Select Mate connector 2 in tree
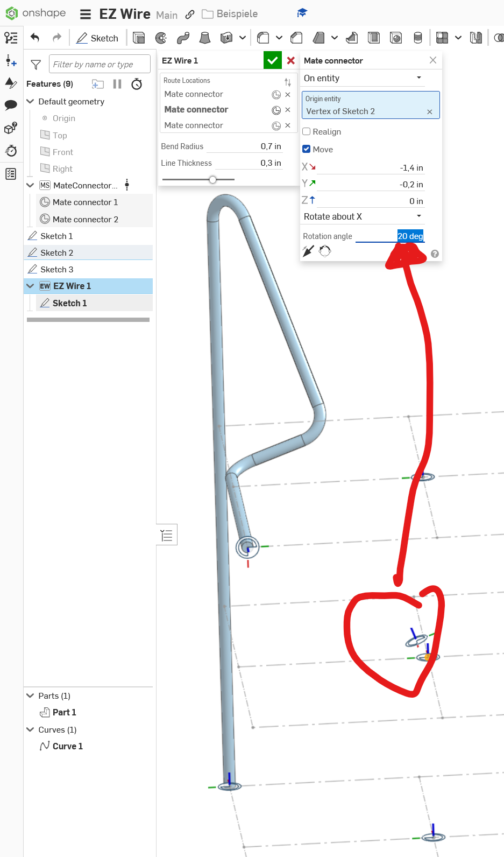 click(86, 219)
